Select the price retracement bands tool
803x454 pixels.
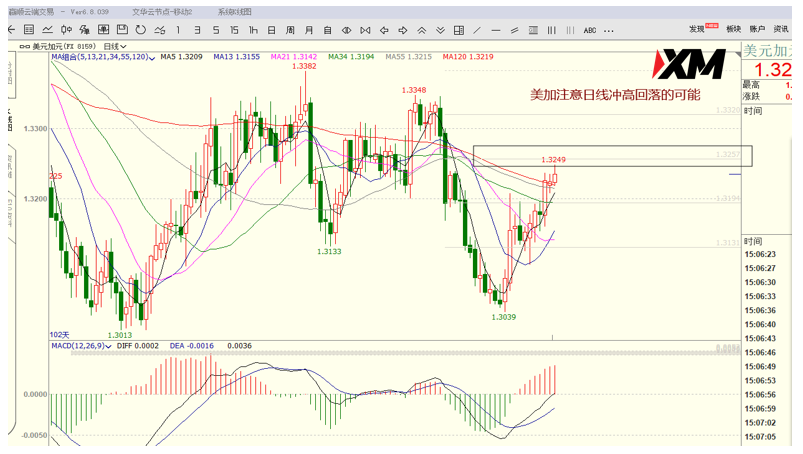pos(533,30)
